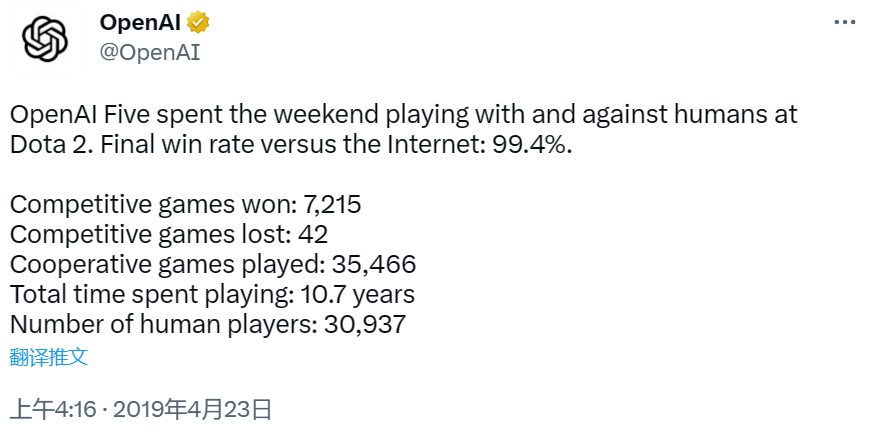The height and width of the screenshot is (432, 873).
Task: Open the OpenAI display name link
Action: 140,22
